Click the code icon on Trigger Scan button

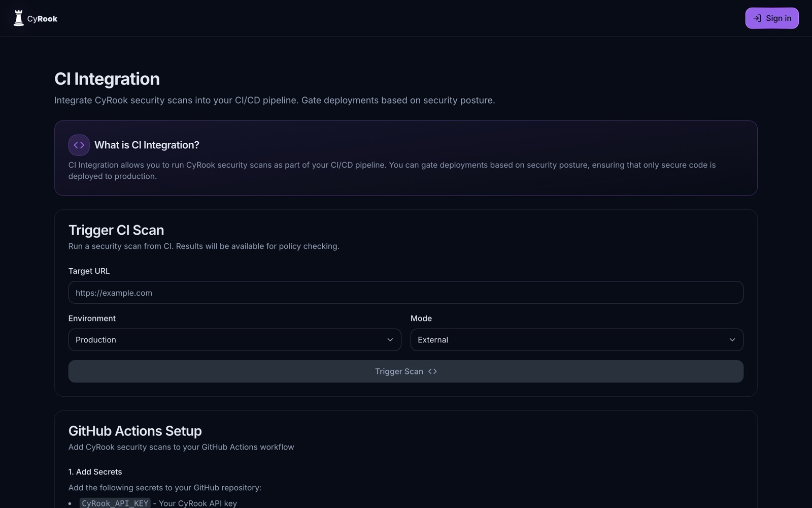[432, 371]
